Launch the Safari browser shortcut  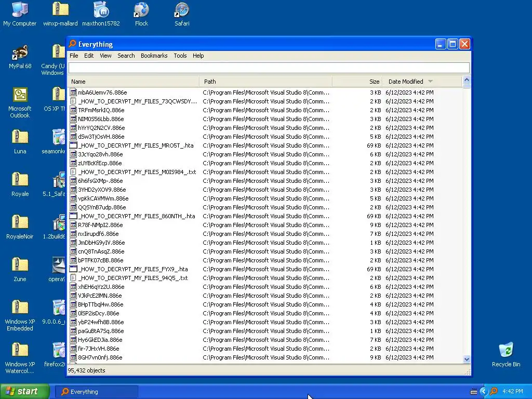click(182, 14)
